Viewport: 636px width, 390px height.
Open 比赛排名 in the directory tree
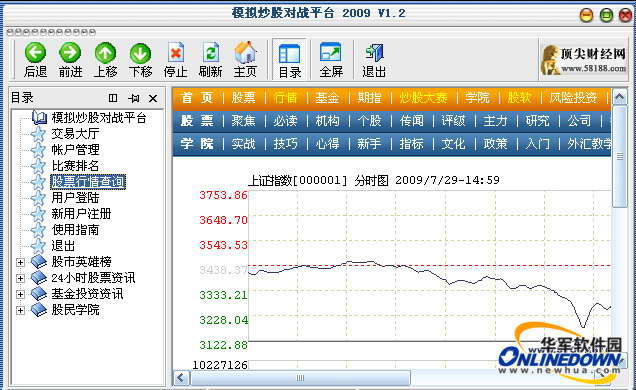point(75,166)
